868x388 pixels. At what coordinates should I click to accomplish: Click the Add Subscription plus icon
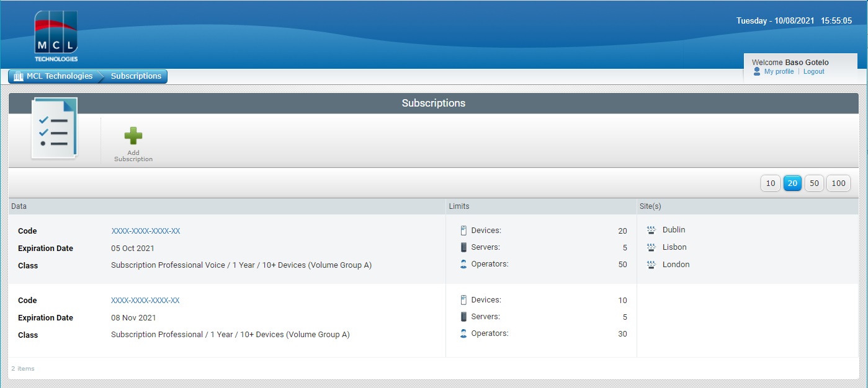pyautogui.click(x=133, y=136)
